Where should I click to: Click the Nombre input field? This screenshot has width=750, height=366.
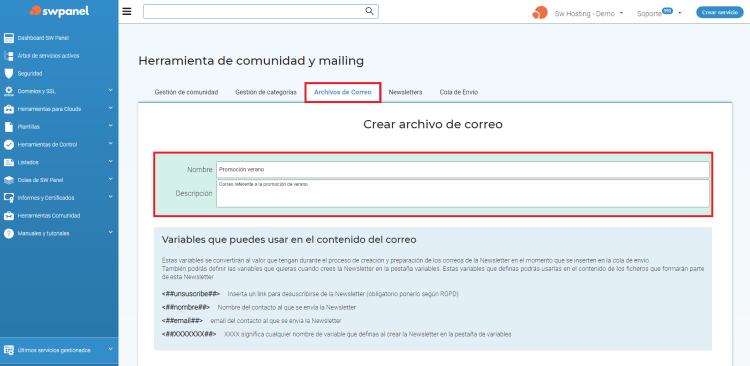click(x=463, y=169)
